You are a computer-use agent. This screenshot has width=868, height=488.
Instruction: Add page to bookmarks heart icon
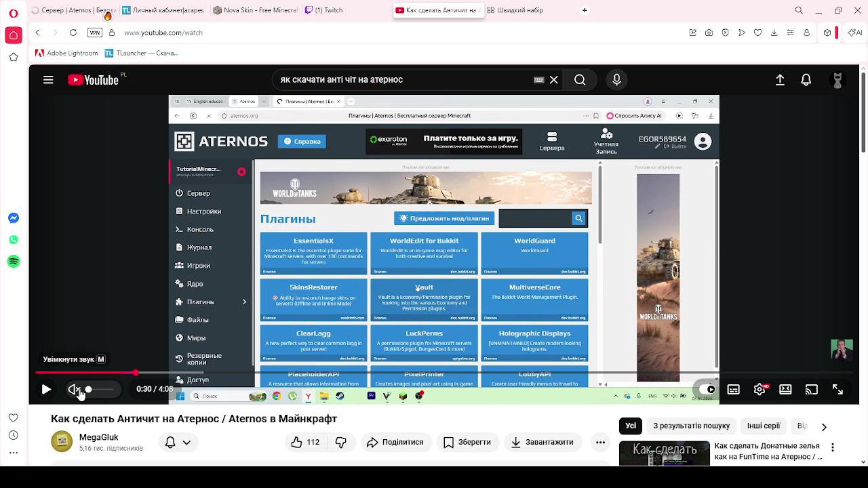pyautogui.click(x=757, y=33)
